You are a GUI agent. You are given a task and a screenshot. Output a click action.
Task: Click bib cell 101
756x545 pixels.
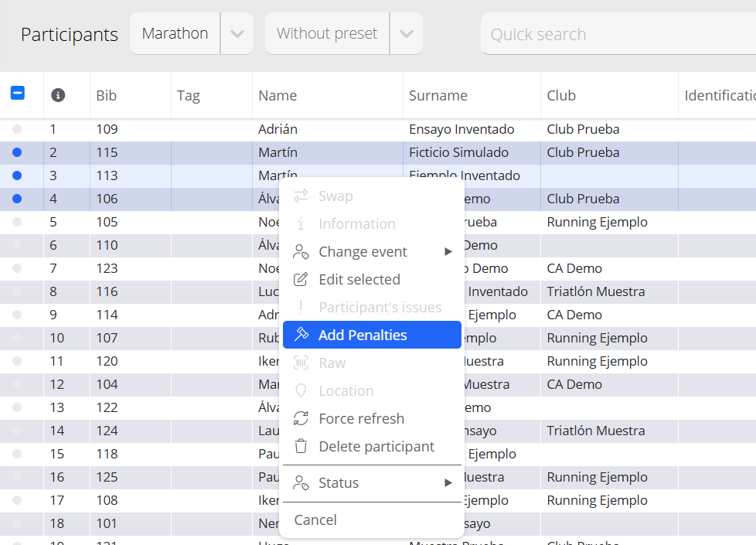tap(107, 523)
